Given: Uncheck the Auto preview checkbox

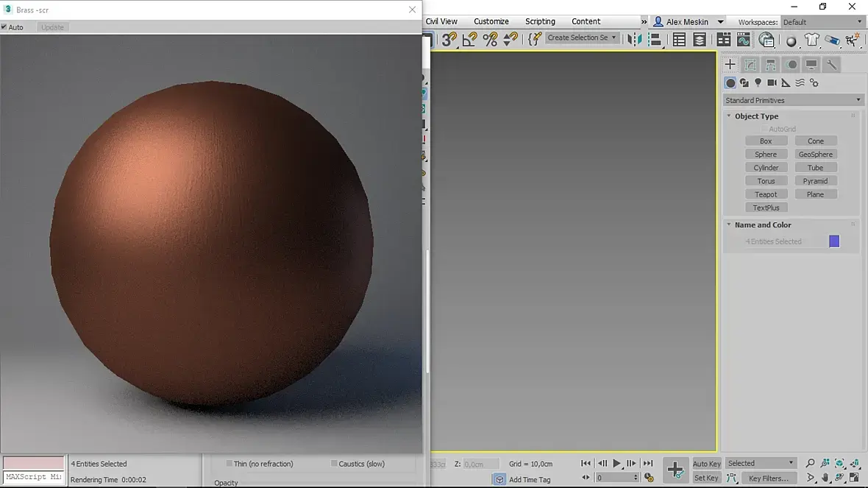Looking at the screenshot, I should click(4, 27).
